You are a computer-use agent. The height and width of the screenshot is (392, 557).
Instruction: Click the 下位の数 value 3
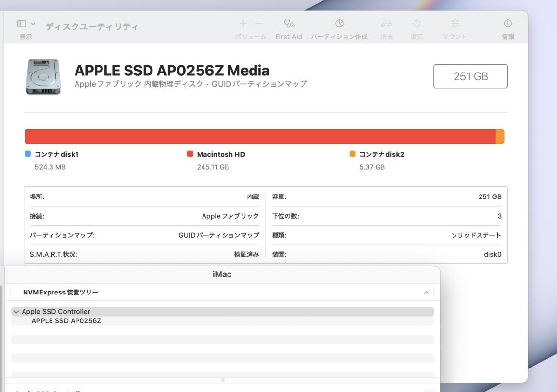[x=500, y=216]
